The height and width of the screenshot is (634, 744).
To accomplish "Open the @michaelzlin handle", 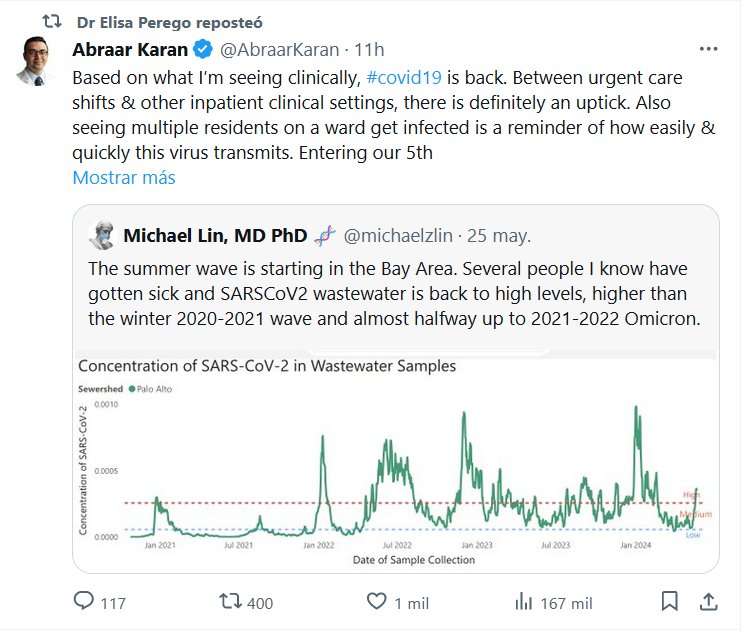I will pos(400,236).
